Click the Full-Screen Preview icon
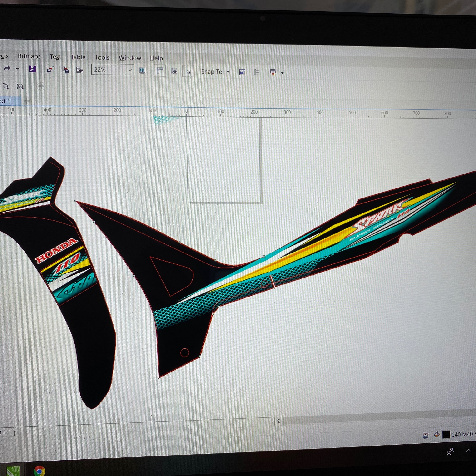The height and width of the screenshot is (476, 476). coord(142,70)
